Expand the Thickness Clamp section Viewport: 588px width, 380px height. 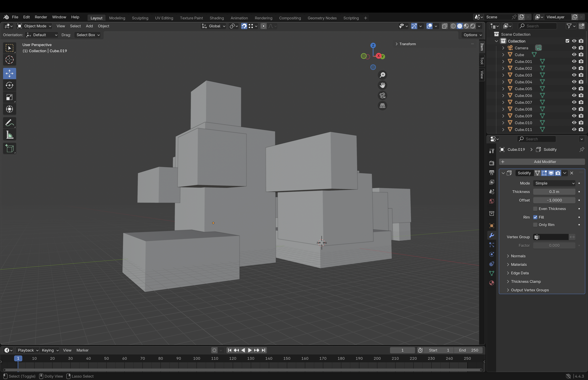[526, 281]
